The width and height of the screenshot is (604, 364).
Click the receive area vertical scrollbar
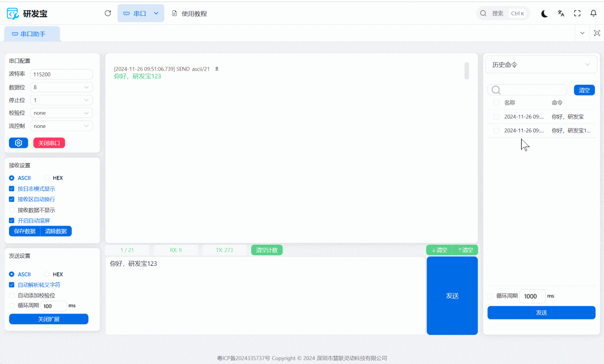(x=467, y=71)
